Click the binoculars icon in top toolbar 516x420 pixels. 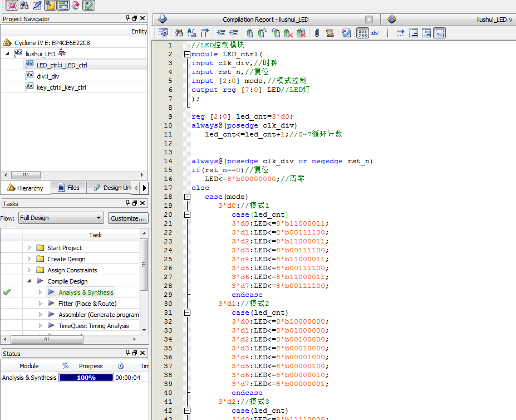point(24,5)
